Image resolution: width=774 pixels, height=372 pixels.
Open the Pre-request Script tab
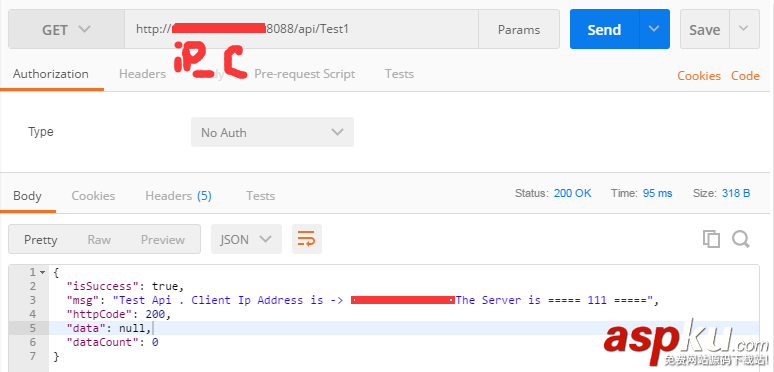[x=305, y=74]
